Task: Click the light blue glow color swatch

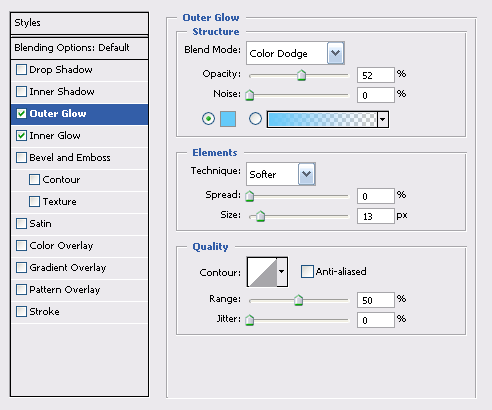Action: [228, 119]
